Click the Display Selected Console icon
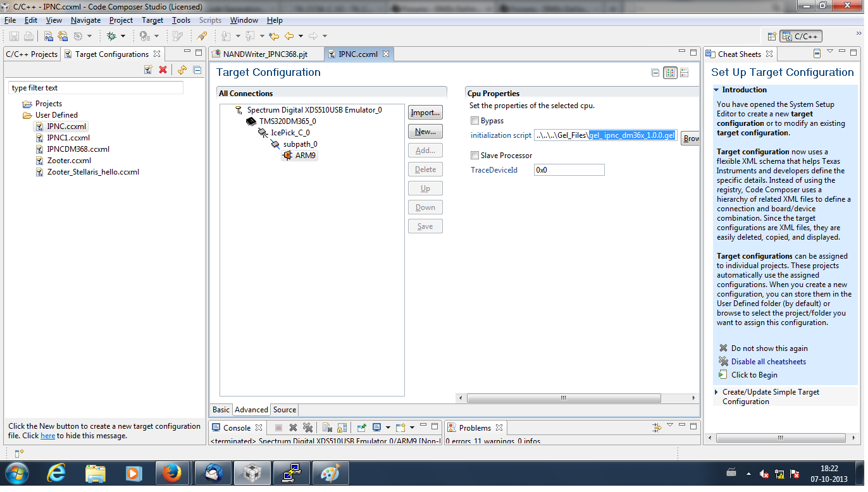868x492 pixels. pyautogui.click(x=377, y=427)
